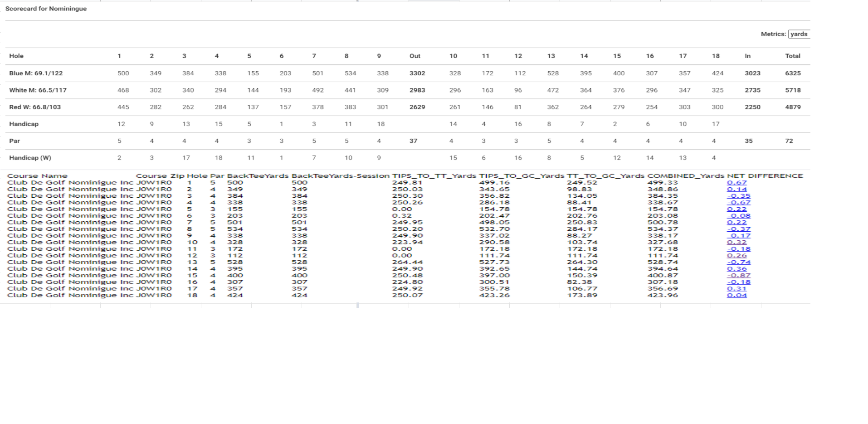
Task: Select the Par Out value 37
Action: (x=413, y=141)
